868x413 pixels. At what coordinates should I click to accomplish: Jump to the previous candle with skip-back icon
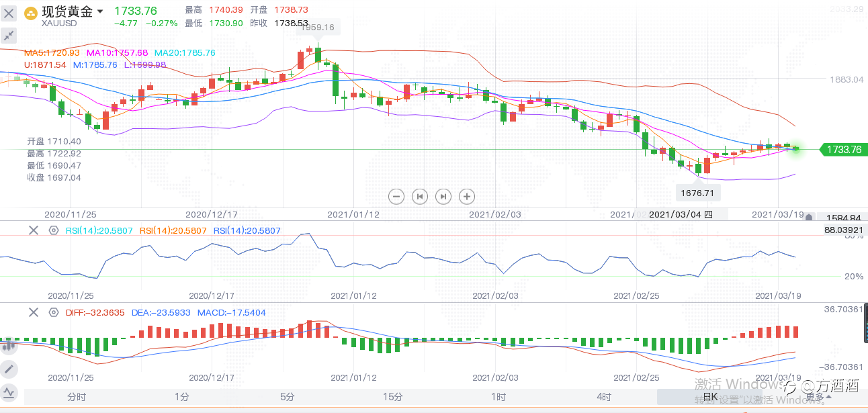click(x=420, y=196)
